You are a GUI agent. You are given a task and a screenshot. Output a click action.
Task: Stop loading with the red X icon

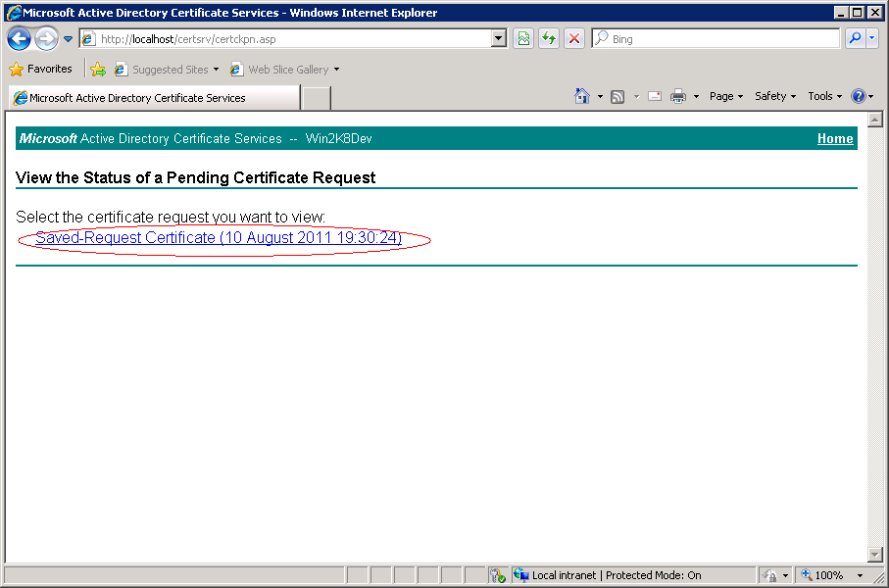573,38
